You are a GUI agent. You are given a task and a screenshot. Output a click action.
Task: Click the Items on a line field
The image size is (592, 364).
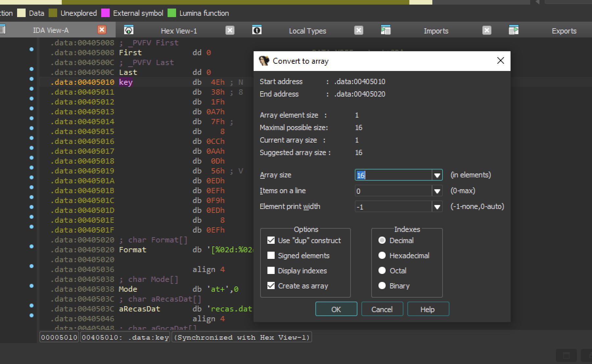(x=393, y=191)
